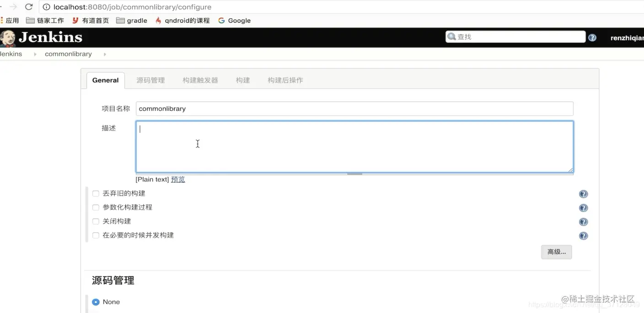This screenshot has height=313, width=644.
Task: Switch to 构建后操作 tab
Action: [x=285, y=80]
